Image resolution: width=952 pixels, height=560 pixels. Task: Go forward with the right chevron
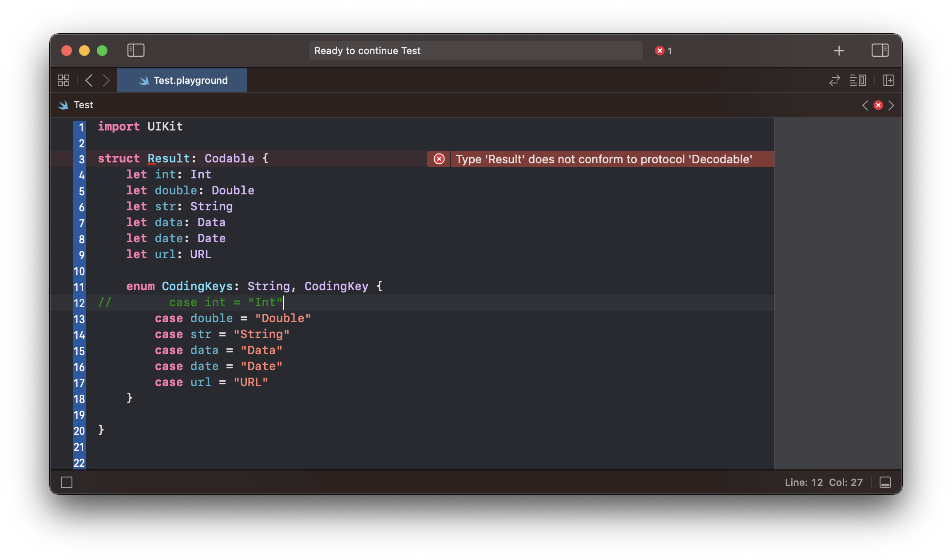[x=106, y=80]
